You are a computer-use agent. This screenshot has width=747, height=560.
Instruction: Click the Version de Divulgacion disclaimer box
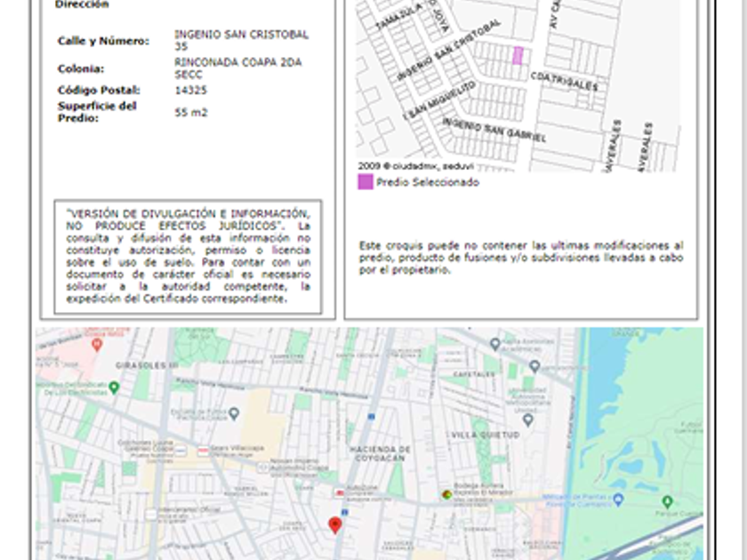(188, 256)
